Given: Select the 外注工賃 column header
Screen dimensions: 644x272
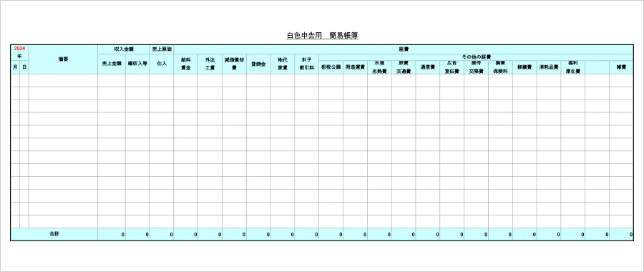Looking at the screenshot, I should (210, 64).
